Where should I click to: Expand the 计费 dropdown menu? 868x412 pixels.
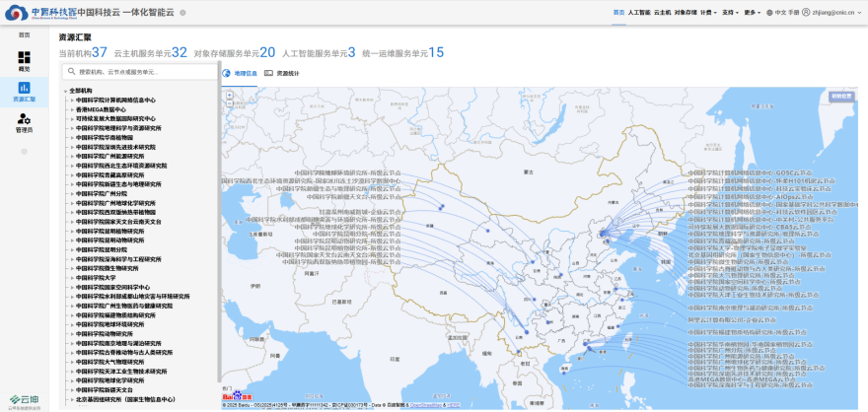pos(706,13)
